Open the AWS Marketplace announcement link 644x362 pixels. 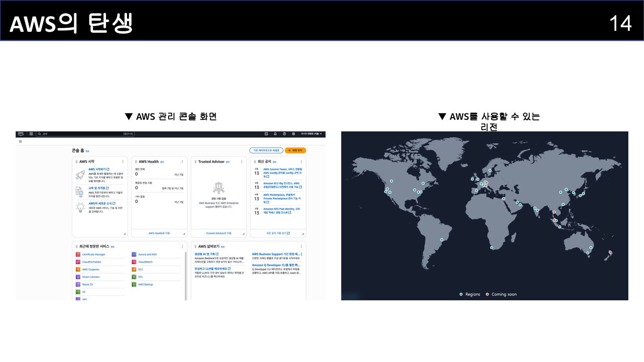tap(283, 198)
